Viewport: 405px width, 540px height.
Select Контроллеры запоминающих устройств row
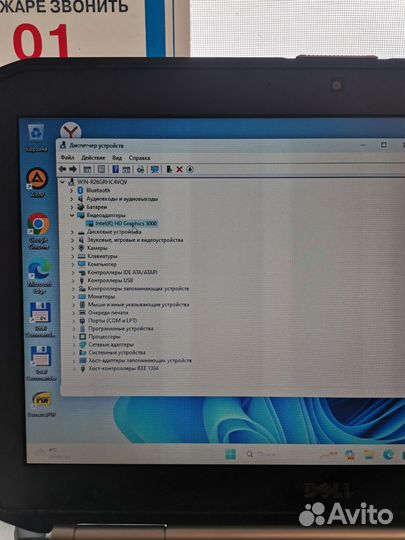tap(138, 288)
